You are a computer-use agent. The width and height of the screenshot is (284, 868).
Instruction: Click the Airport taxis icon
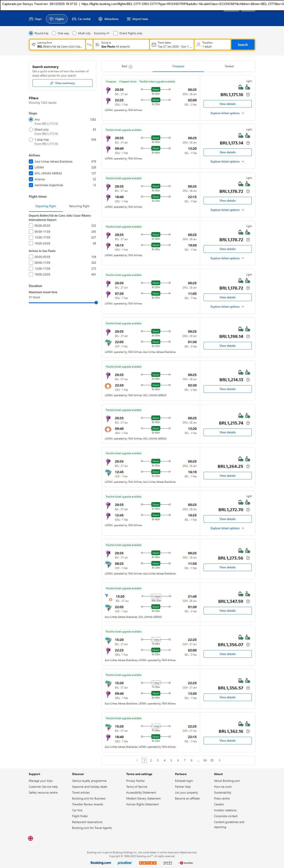(128, 19)
